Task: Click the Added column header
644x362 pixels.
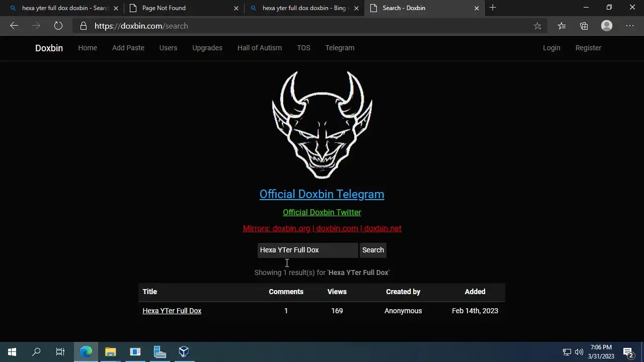Action: (x=475, y=292)
